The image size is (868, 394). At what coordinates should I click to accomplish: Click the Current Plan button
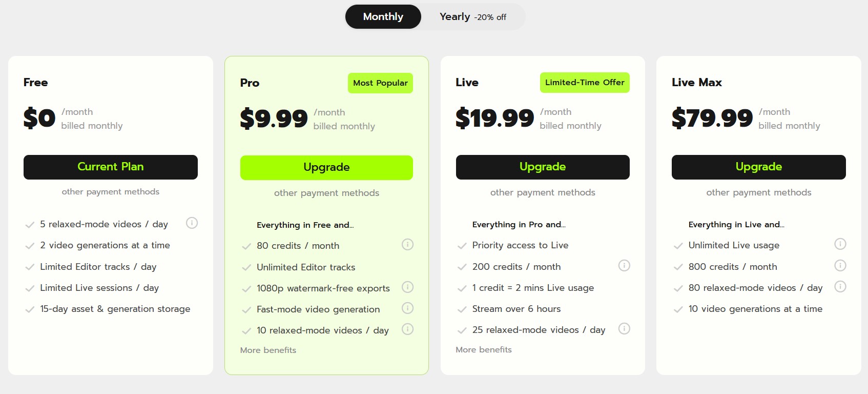click(111, 167)
